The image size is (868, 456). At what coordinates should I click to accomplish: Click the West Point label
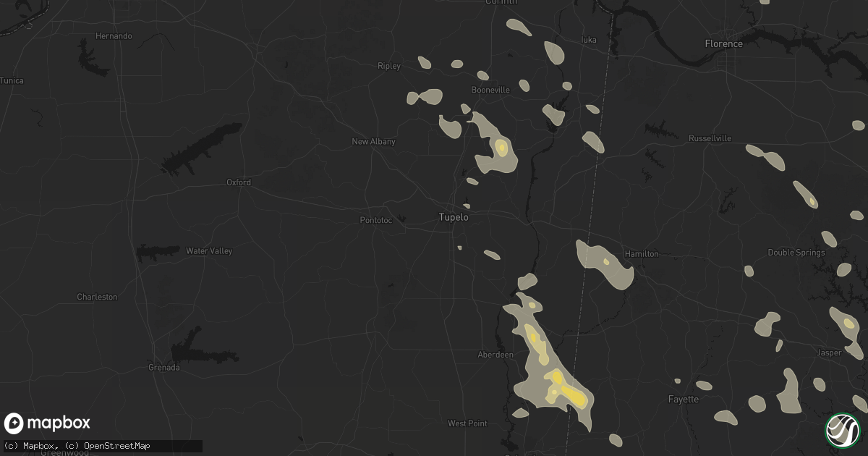click(x=467, y=423)
